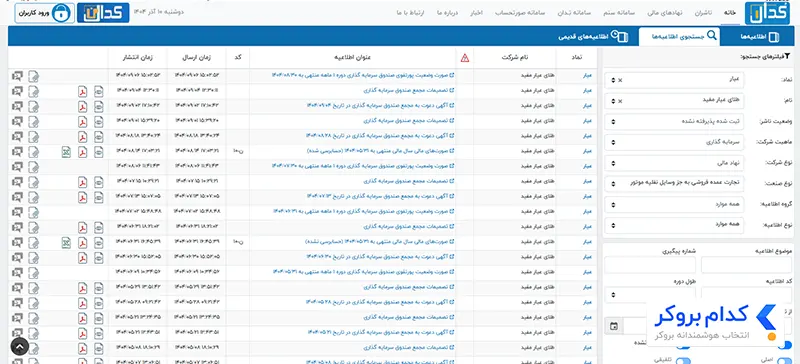Open the طول دوره dropdown

point(650,295)
